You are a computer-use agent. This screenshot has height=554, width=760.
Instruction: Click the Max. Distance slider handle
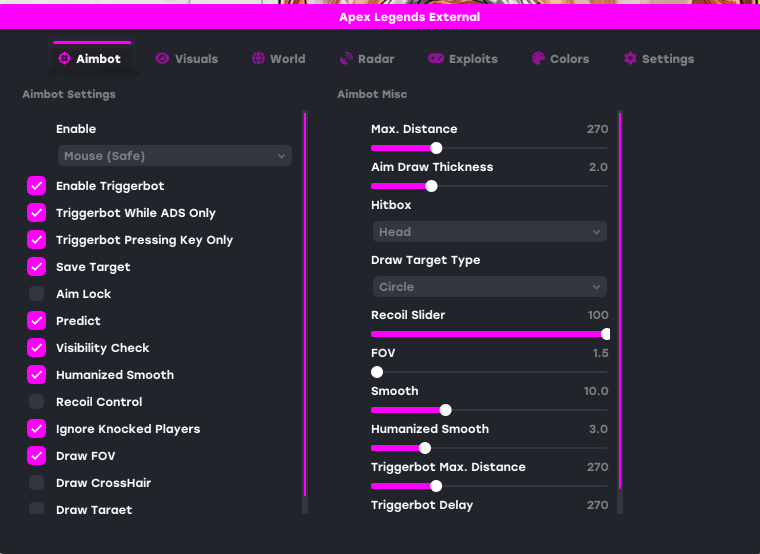click(x=436, y=148)
